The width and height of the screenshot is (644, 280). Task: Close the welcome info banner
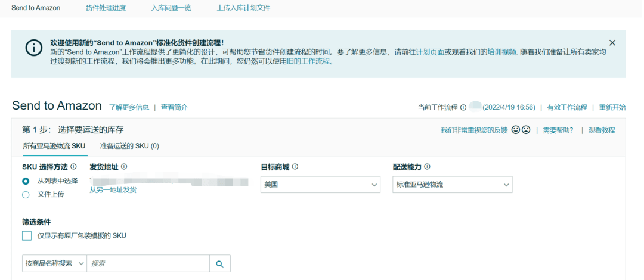612,43
